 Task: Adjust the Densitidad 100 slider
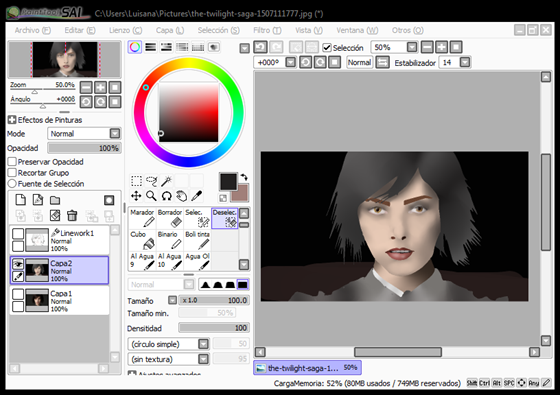click(x=214, y=328)
